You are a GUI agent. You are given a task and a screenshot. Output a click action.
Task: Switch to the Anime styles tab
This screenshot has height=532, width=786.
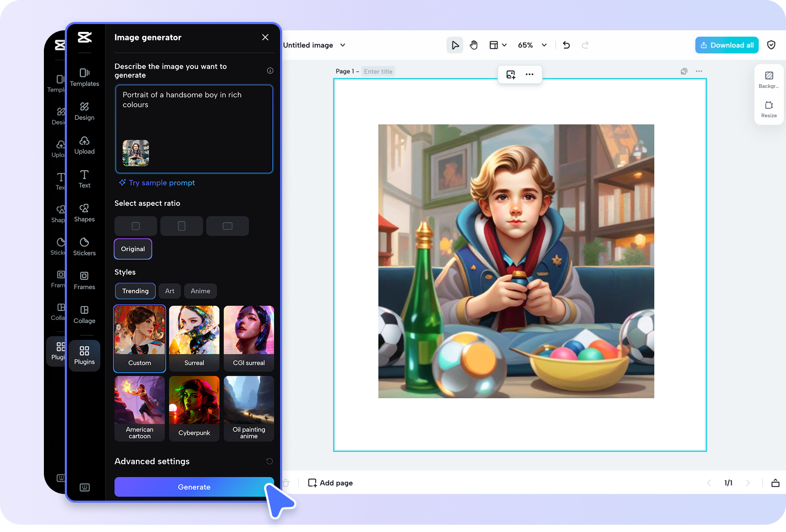coord(201,291)
